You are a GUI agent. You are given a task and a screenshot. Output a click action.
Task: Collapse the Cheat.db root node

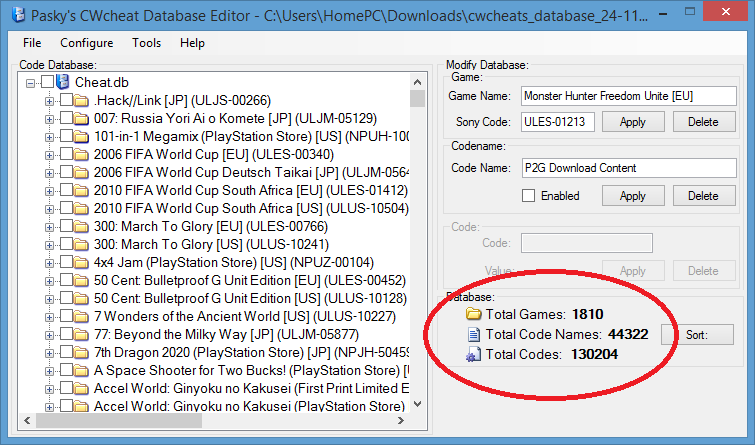tap(32, 82)
